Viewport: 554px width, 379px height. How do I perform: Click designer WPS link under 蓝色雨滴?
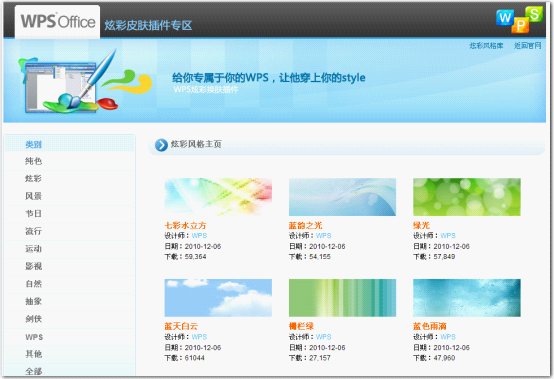click(448, 337)
